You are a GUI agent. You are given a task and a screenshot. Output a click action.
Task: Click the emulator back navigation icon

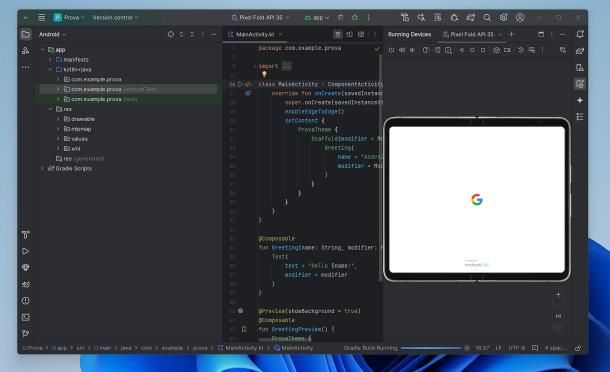coord(461,50)
